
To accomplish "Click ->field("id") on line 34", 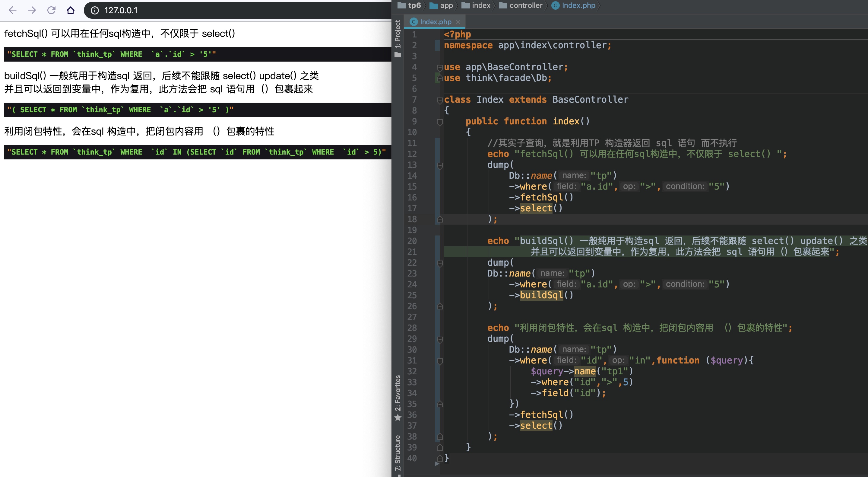I will coord(568,393).
